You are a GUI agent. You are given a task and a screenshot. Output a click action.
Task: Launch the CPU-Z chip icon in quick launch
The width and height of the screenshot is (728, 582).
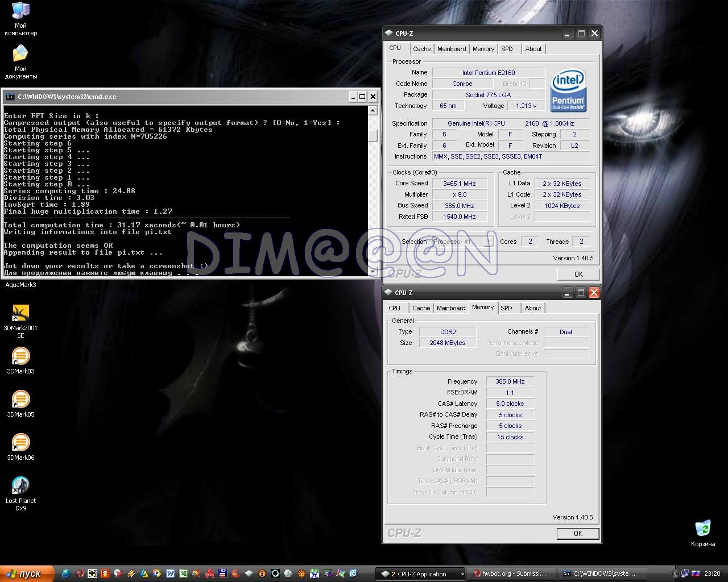[x=249, y=573]
